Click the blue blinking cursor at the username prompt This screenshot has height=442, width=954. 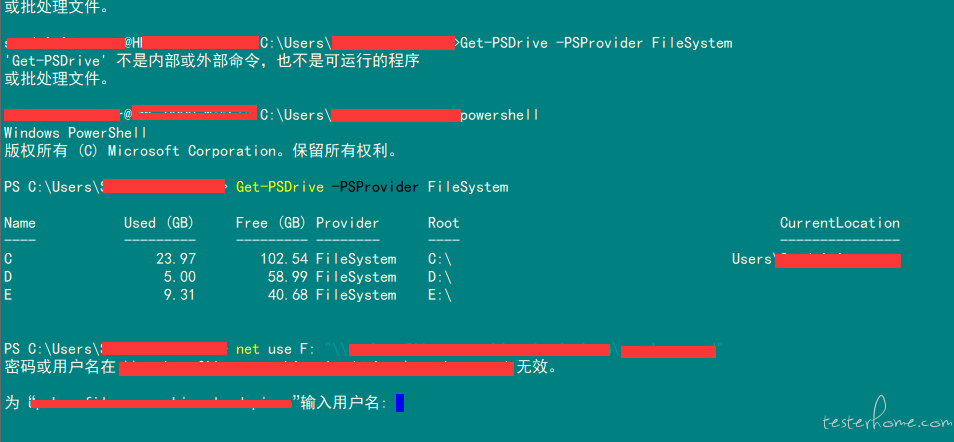[400, 403]
